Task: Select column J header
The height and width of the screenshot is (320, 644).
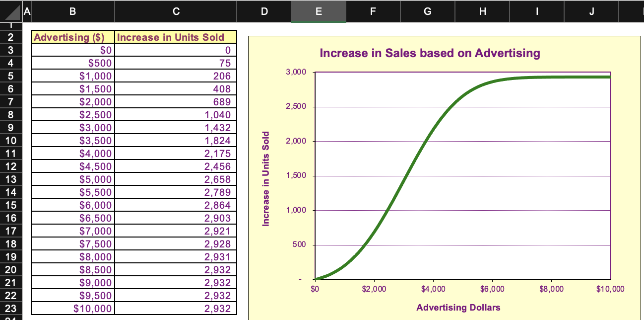Action: 592,11
